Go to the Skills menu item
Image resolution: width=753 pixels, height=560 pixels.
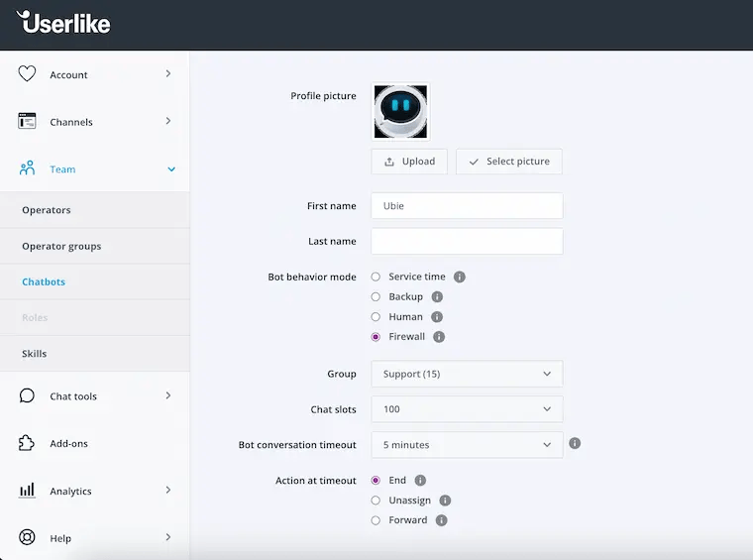coord(35,354)
